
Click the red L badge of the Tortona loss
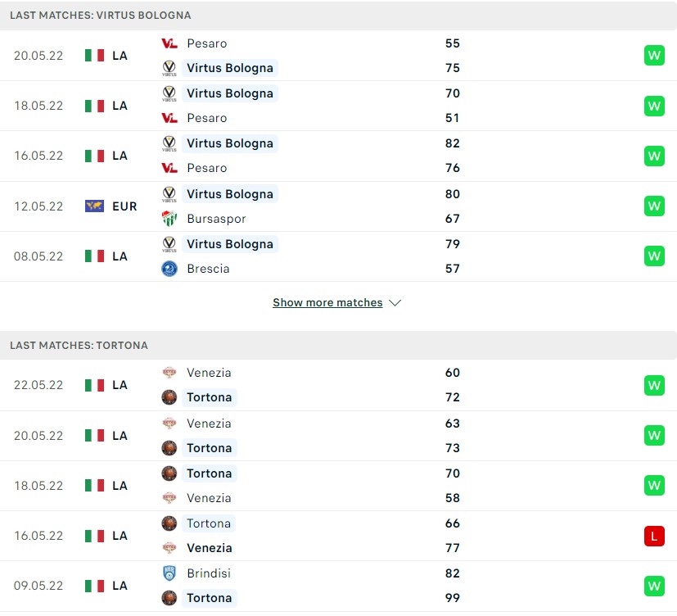click(x=654, y=536)
